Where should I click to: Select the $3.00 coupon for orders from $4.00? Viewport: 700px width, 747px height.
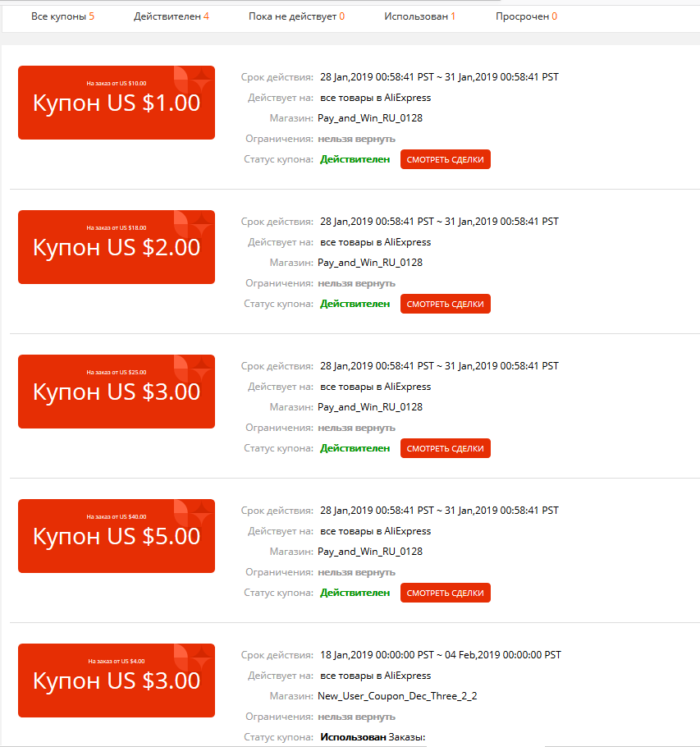tap(117, 681)
